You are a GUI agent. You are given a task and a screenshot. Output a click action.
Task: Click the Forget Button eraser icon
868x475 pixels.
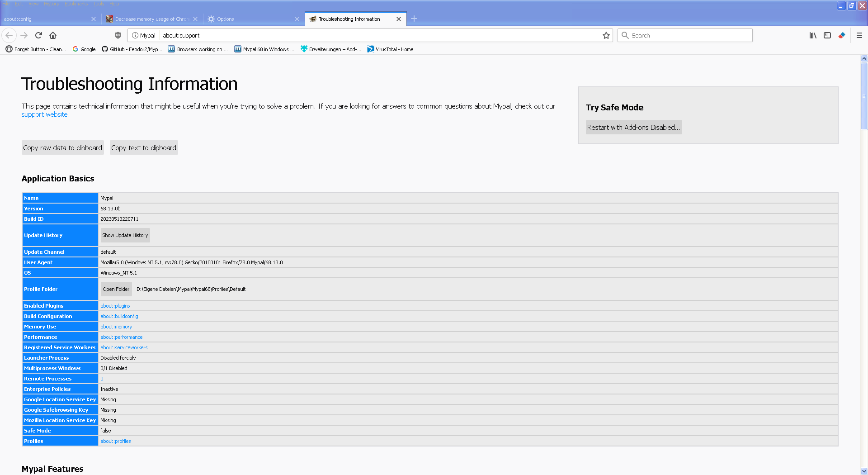(842, 35)
